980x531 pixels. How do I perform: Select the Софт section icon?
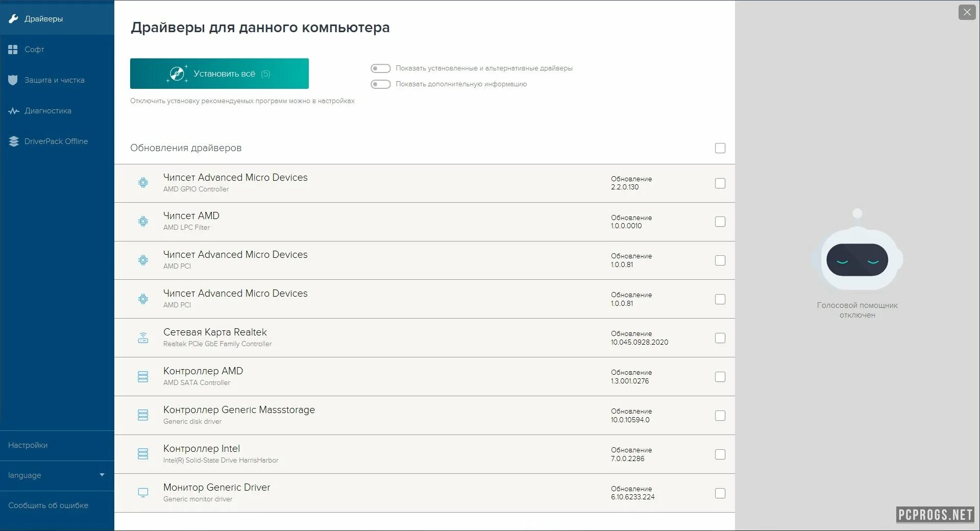point(12,50)
